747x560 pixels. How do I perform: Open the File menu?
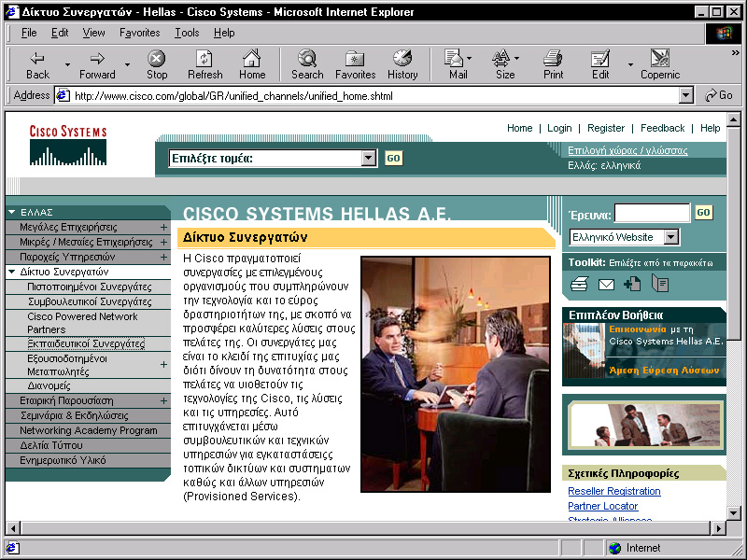point(29,33)
